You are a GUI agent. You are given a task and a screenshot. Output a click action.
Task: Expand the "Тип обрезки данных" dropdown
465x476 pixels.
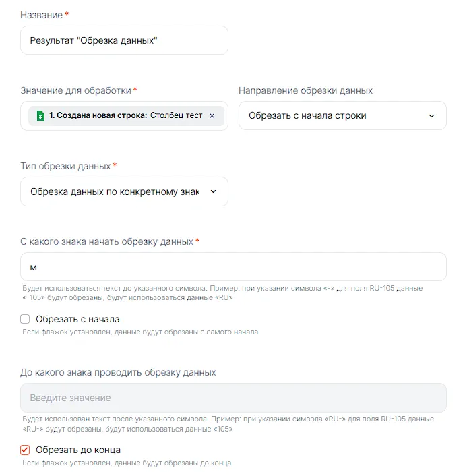[124, 191]
